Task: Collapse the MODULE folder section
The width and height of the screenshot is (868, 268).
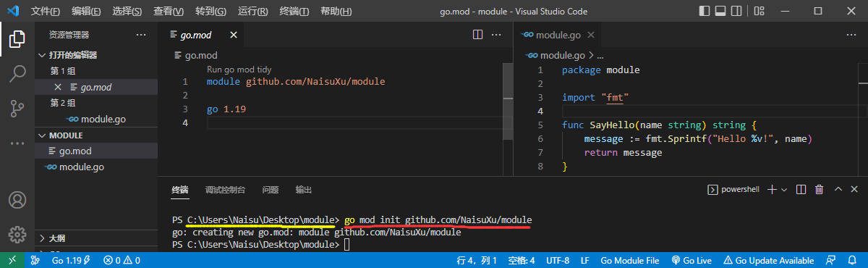Action: click(x=96, y=135)
